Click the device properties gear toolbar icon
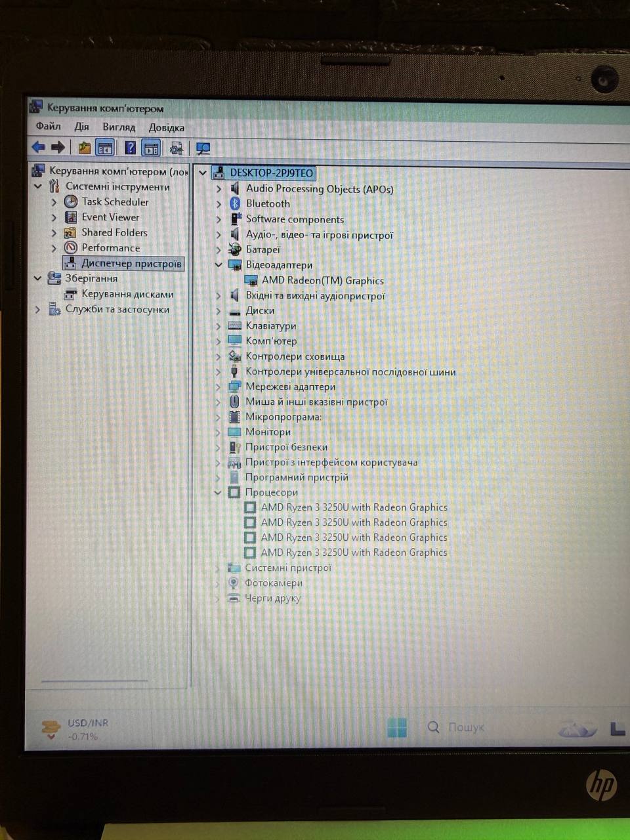This screenshot has height=840, width=630. pyautogui.click(x=177, y=148)
